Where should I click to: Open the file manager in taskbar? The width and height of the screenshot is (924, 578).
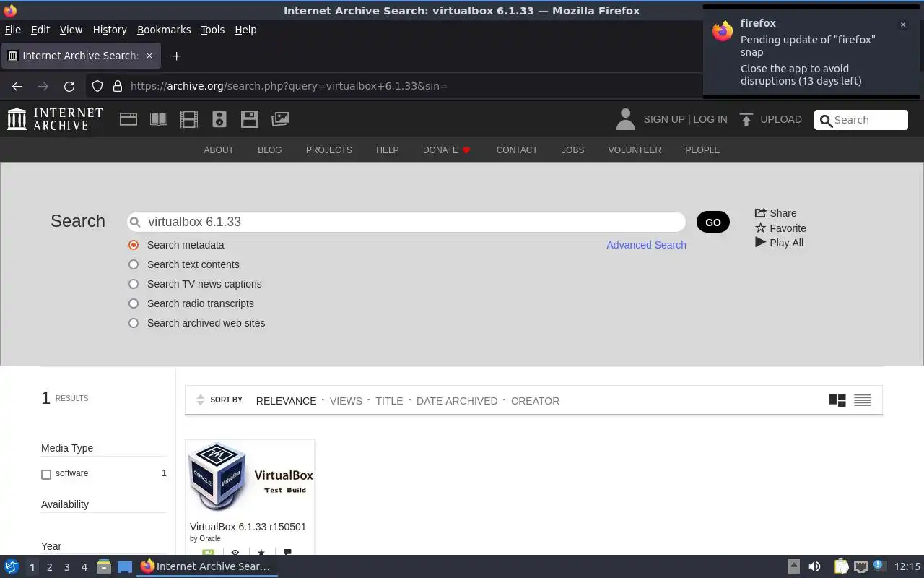103,566
